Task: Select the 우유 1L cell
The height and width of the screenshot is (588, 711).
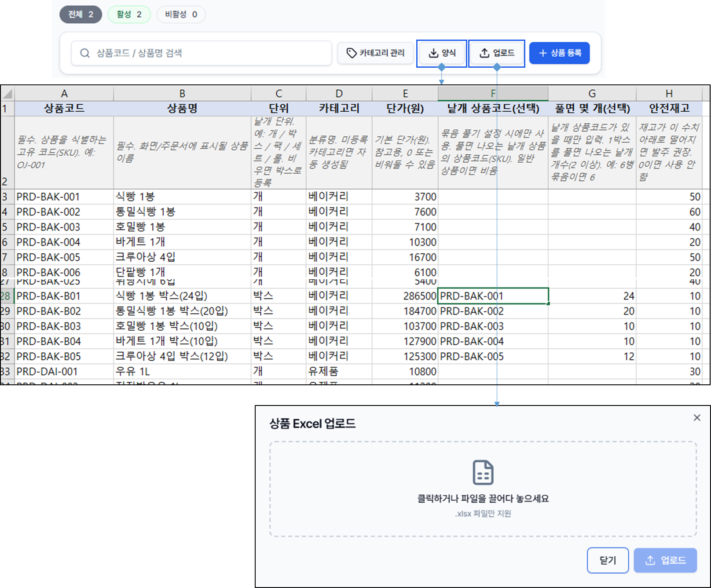Action: (x=182, y=372)
